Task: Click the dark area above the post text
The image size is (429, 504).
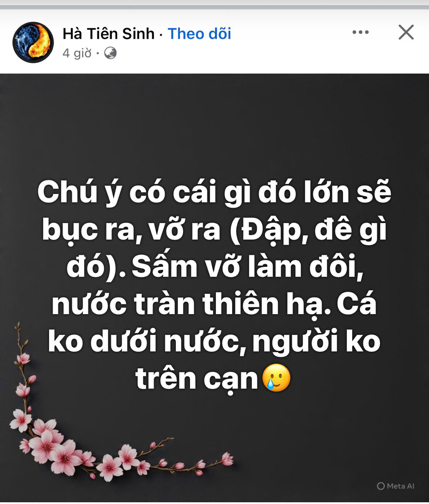Action: click(x=214, y=123)
